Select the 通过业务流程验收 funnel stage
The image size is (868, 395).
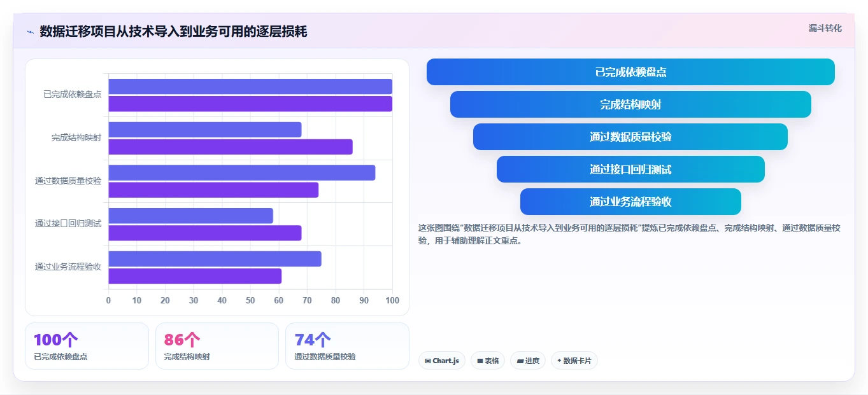(x=630, y=202)
